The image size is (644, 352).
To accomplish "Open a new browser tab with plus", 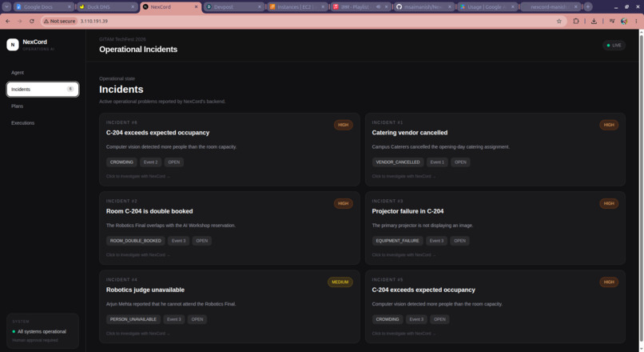I will [588, 6].
